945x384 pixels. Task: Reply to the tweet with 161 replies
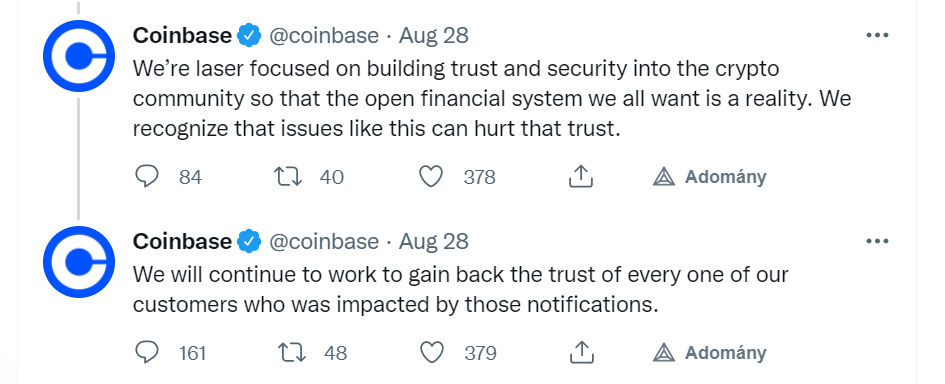click(146, 353)
